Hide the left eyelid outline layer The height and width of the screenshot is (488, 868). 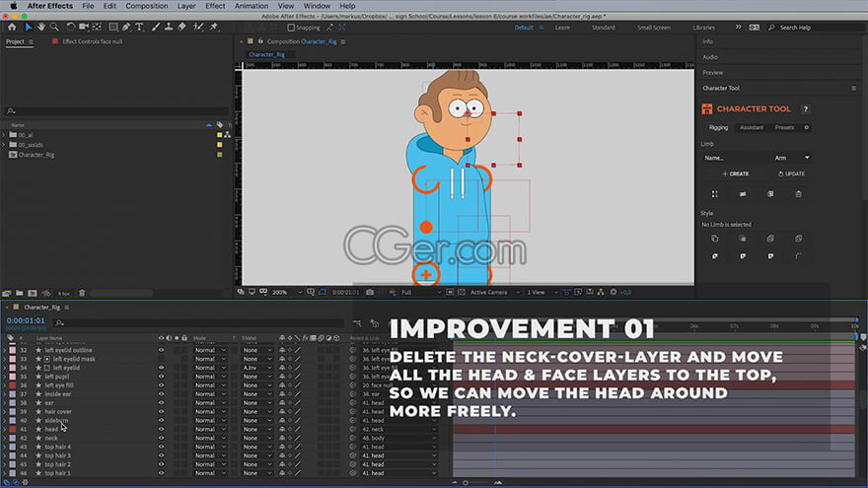[161, 350]
